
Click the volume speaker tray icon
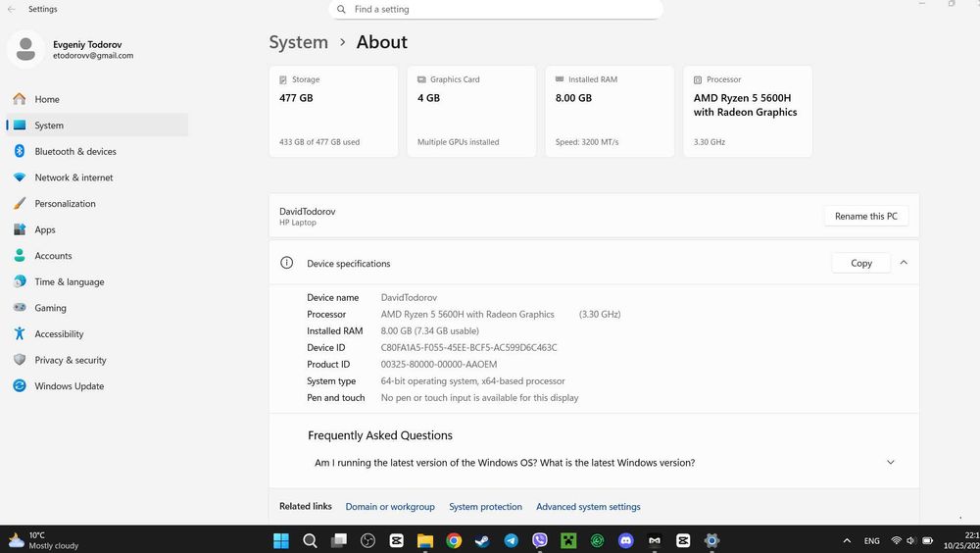[x=911, y=540]
